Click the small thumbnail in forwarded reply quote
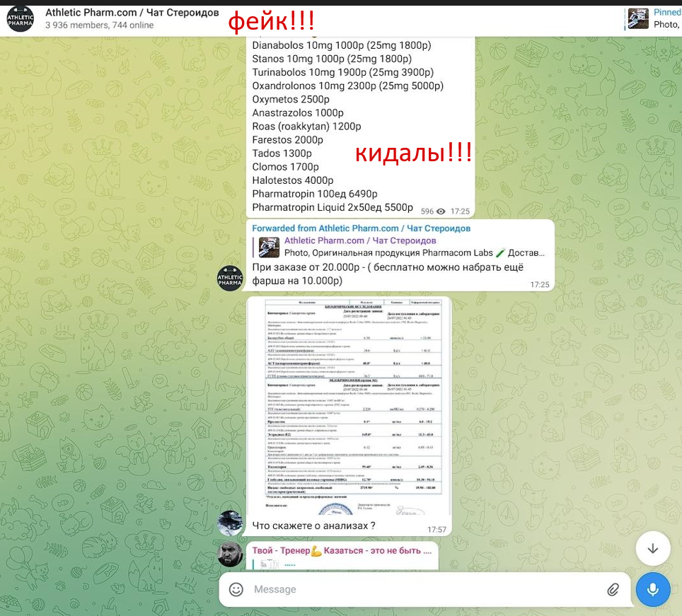Screen dimensions: 682x616 269,247
